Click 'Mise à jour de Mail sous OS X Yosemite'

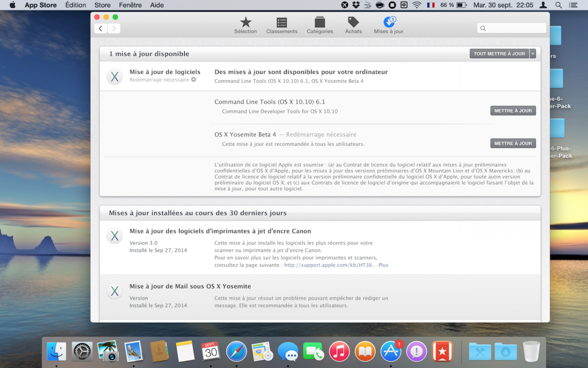tap(190, 286)
